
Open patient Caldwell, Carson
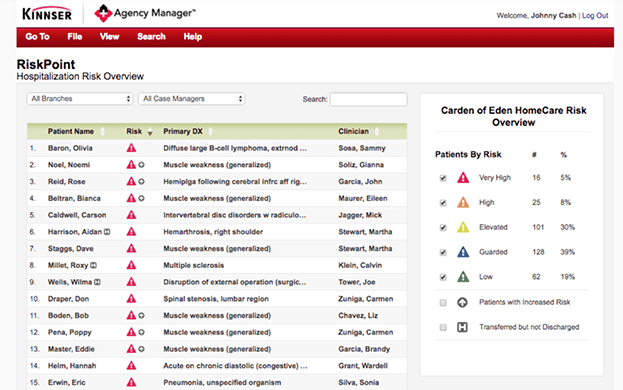(77, 215)
